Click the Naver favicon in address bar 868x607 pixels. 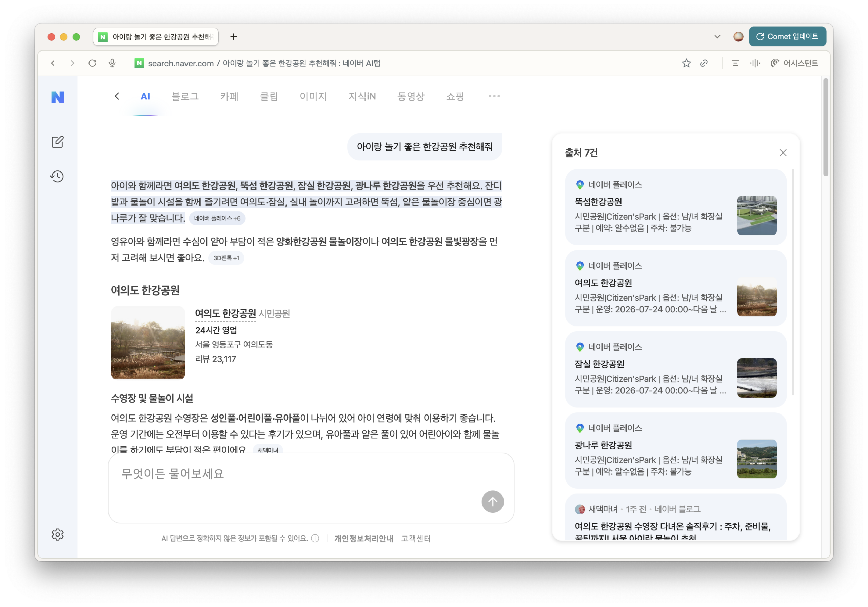tap(139, 63)
